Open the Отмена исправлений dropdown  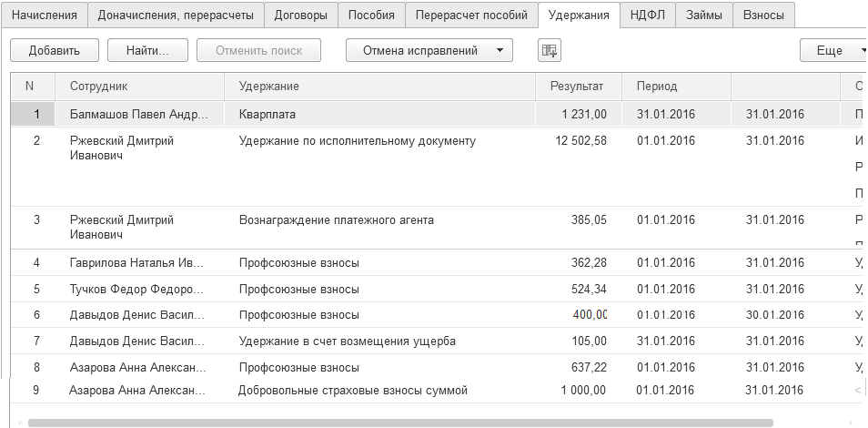coord(429,50)
